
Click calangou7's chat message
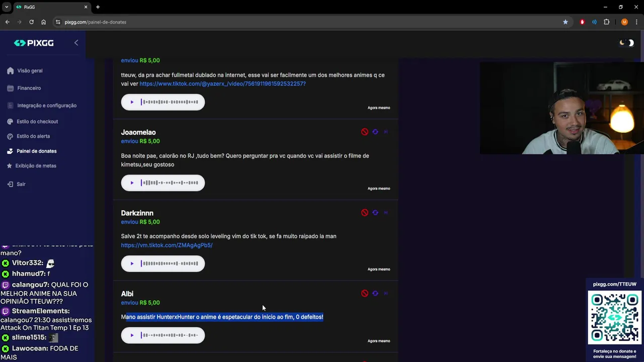tap(45, 293)
